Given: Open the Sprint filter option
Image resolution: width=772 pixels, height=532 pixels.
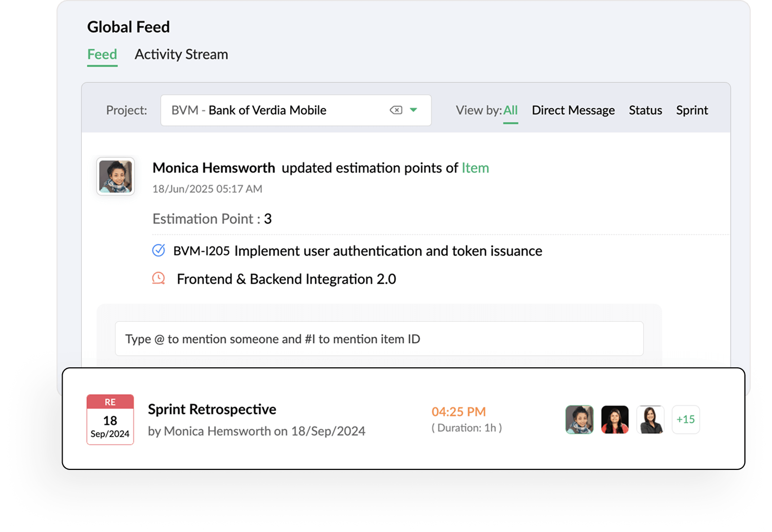Looking at the screenshot, I should click(x=692, y=110).
